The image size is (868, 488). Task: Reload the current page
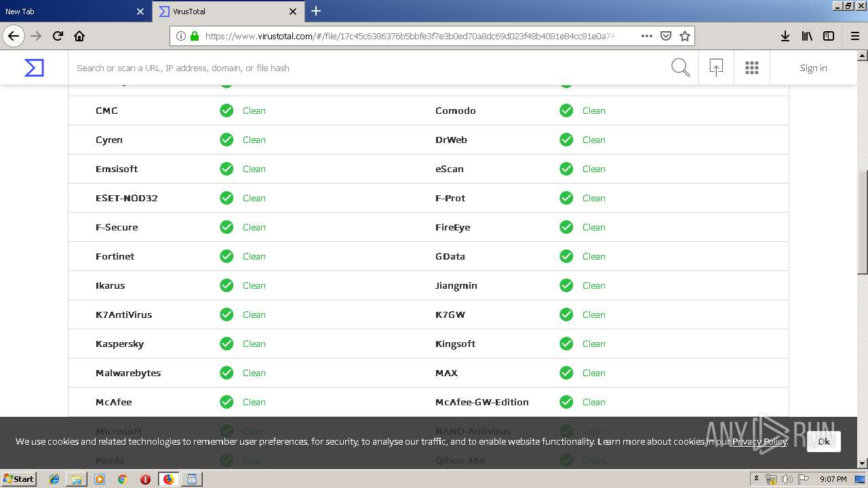click(x=58, y=36)
